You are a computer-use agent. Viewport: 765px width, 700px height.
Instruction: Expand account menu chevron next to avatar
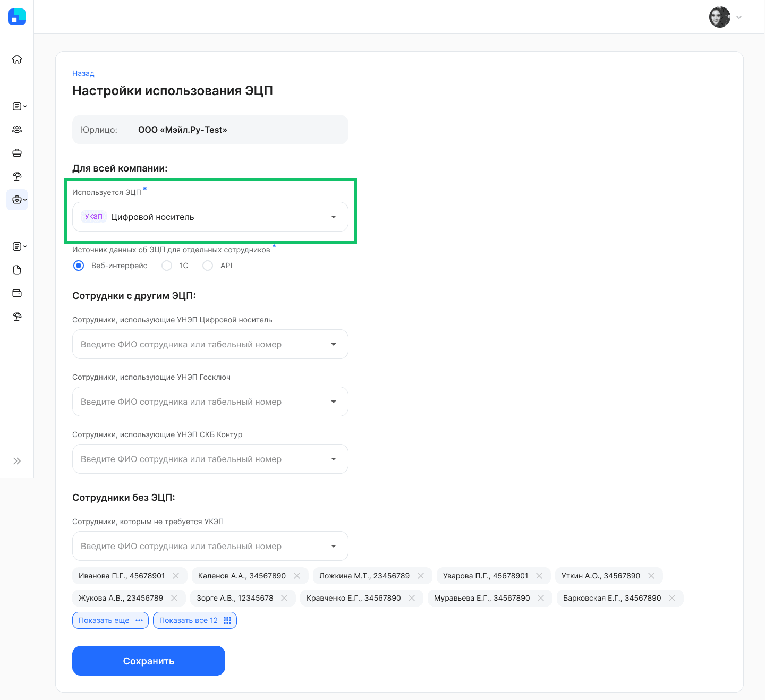tap(739, 17)
